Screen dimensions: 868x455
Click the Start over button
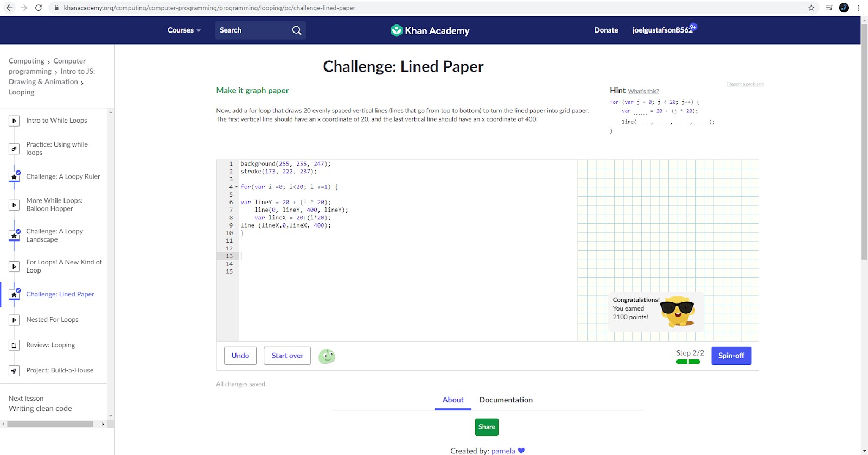tap(288, 356)
